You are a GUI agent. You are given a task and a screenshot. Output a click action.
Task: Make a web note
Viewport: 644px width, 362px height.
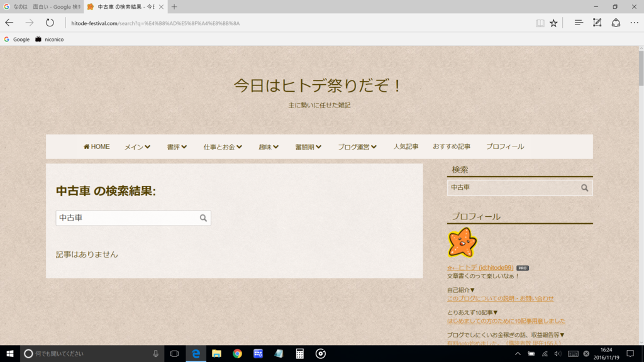click(597, 23)
